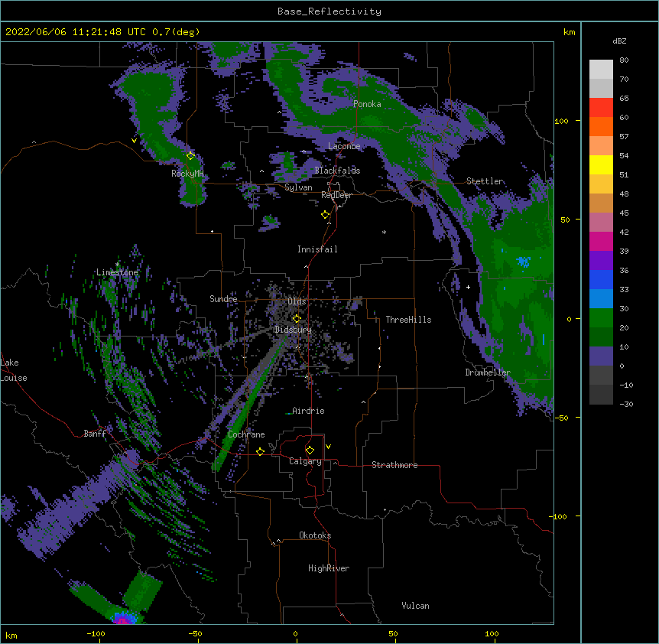
Task: Click the HighRiver label
Action: click(329, 568)
